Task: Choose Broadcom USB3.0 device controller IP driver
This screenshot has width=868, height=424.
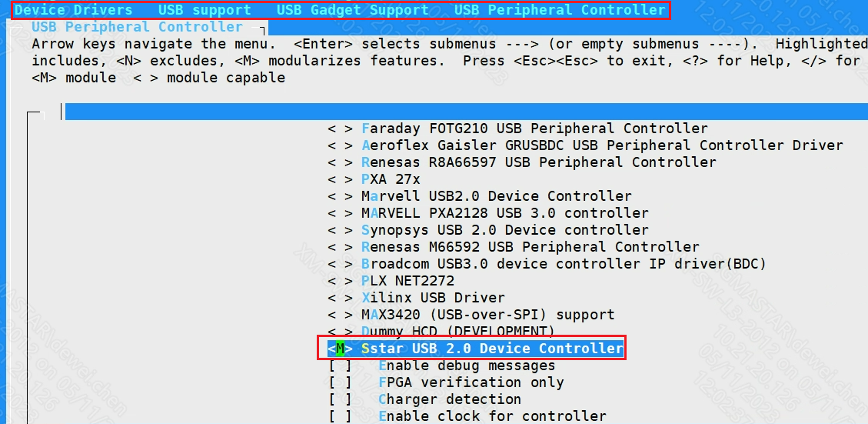Action: pyautogui.click(x=564, y=264)
